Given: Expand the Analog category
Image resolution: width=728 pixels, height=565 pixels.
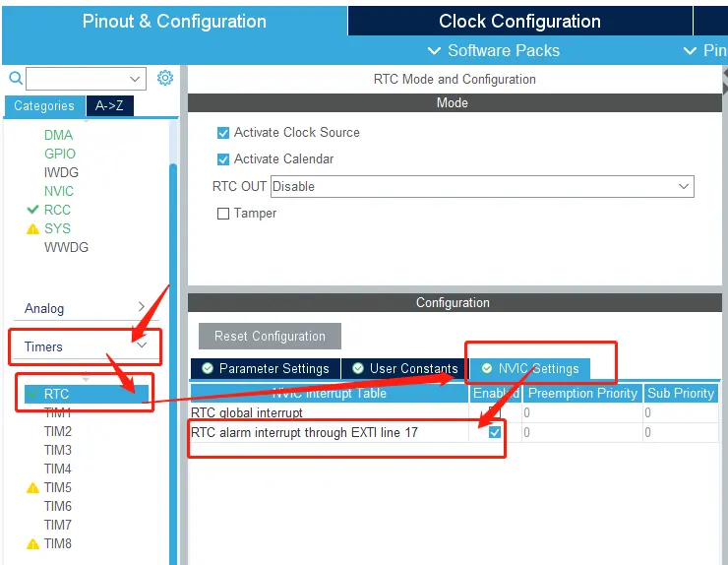Looking at the screenshot, I should click(87, 308).
